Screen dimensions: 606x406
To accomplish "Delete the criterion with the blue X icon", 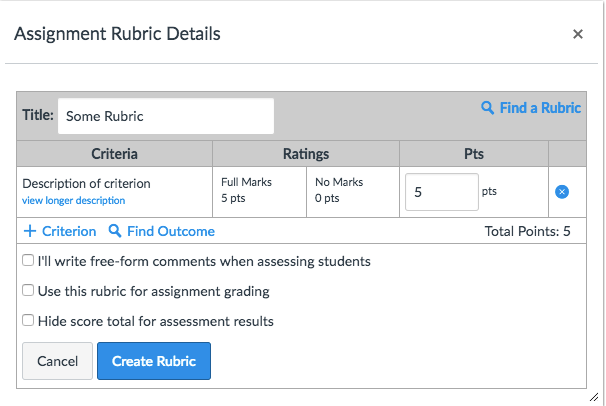I will 562,191.
